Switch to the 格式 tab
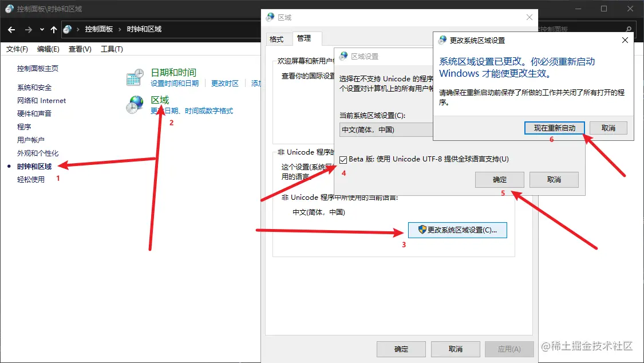Screen dimensions: 644x363 tap(276, 38)
